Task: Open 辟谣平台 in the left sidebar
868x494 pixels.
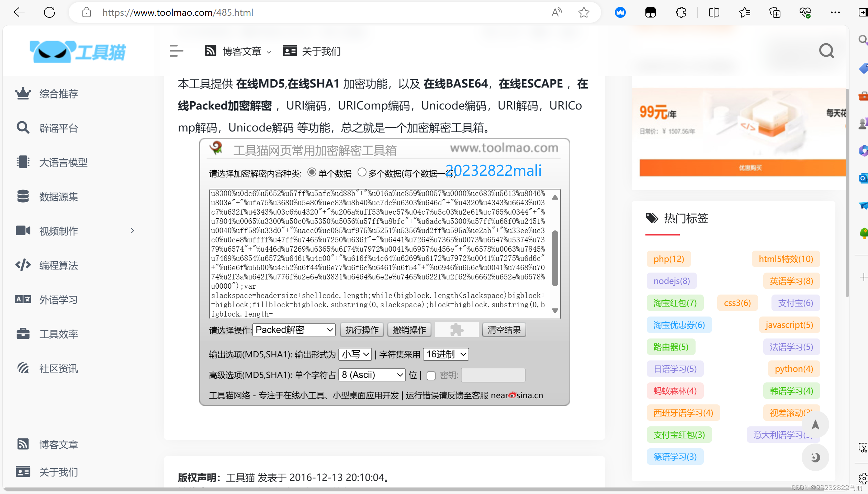Action: click(58, 128)
